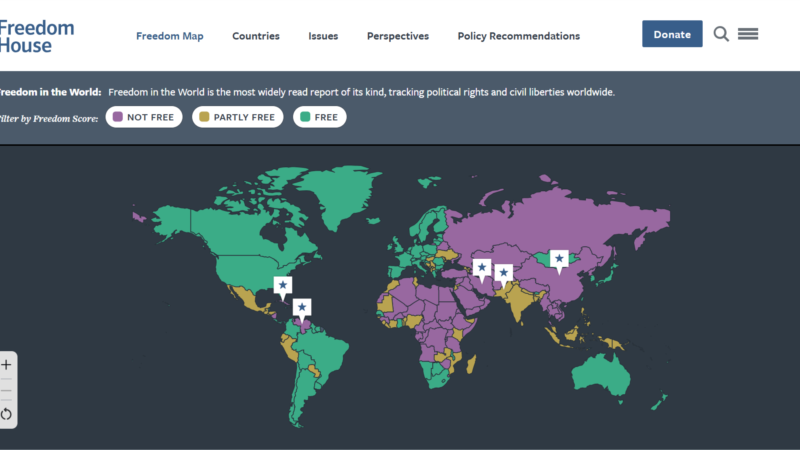Open the search icon in the header
This screenshot has height=450, width=800.
point(721,34)
